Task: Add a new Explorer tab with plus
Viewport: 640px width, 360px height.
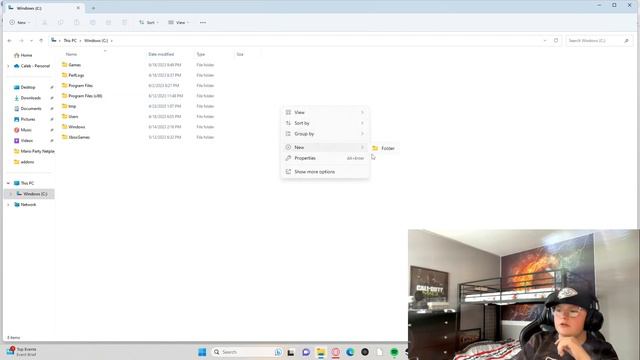Action: pos(93,8)
